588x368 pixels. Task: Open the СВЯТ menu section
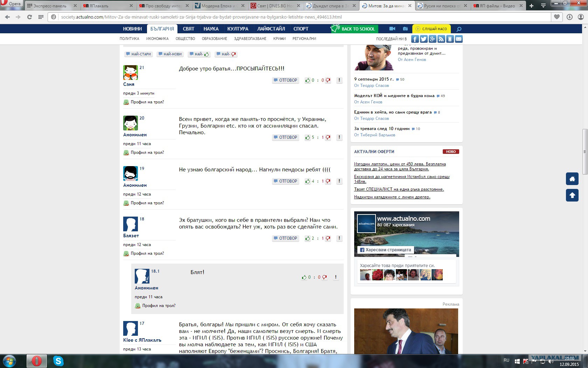point(189,29)
